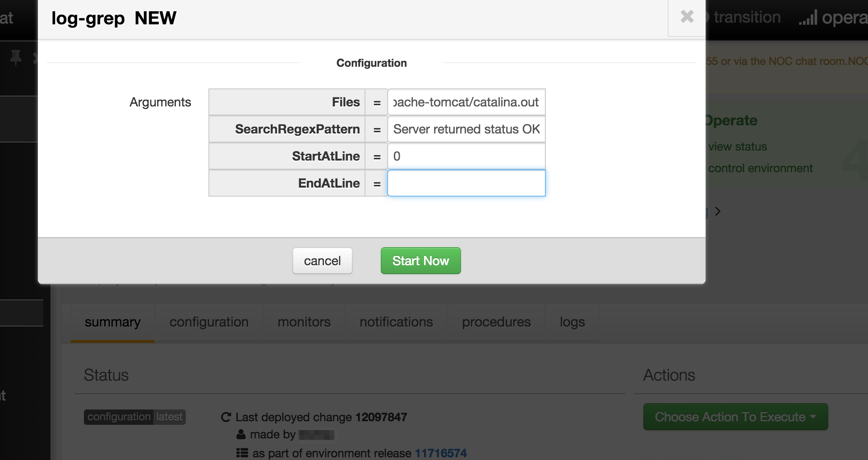Click the pin icon in left sidebar
This screenshot has height=460, width=868.
pyautogui.click(x=16, y=58)
